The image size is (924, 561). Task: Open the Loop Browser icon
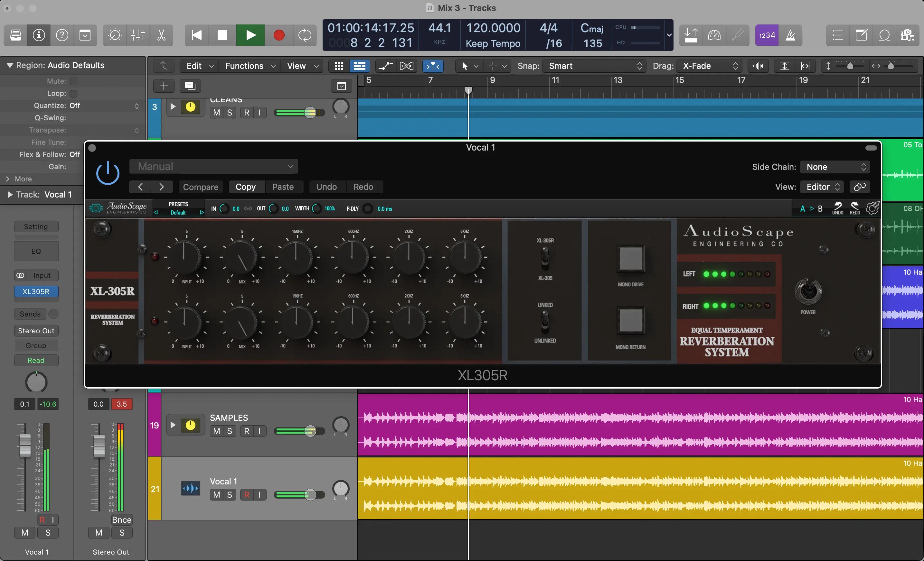[x=884, y=35]
